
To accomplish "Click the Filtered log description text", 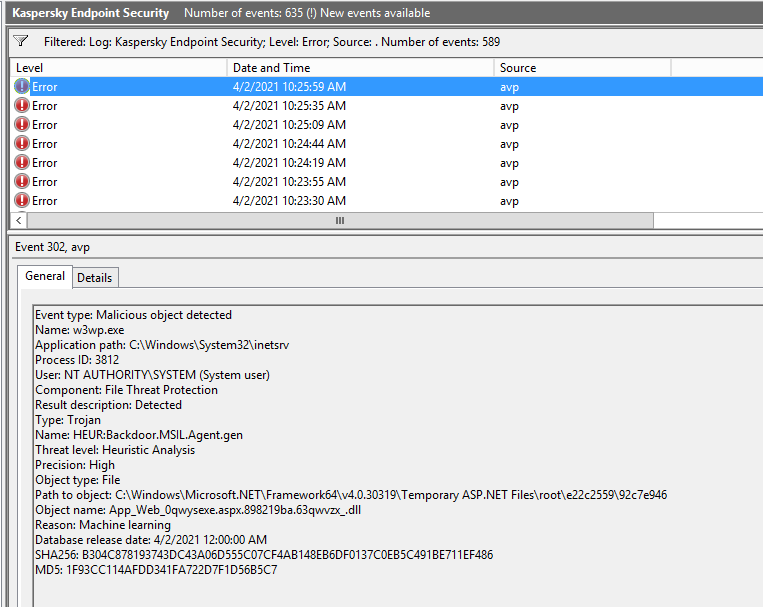I will [272, 42].
